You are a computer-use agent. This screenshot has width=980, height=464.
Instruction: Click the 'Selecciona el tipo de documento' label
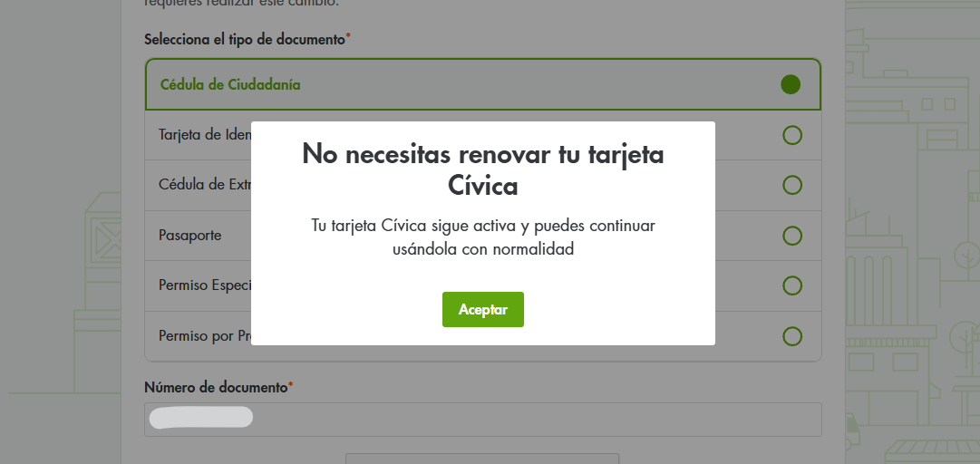click(x=245, y=40)
